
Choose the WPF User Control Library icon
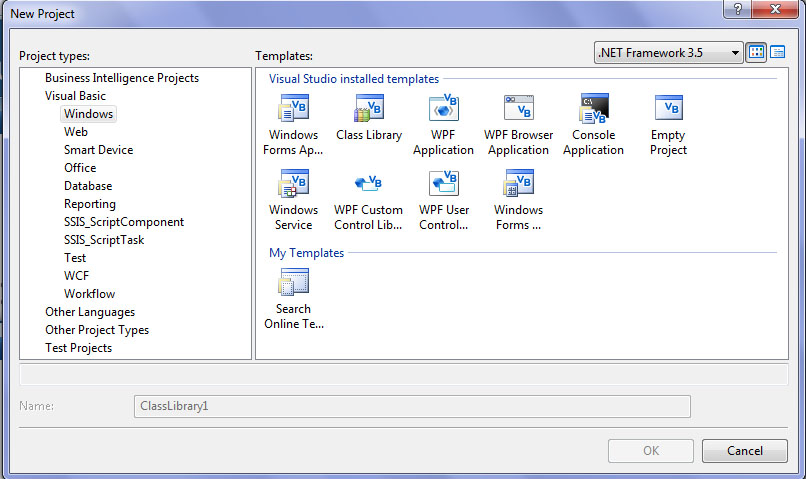tap(444, 183)
